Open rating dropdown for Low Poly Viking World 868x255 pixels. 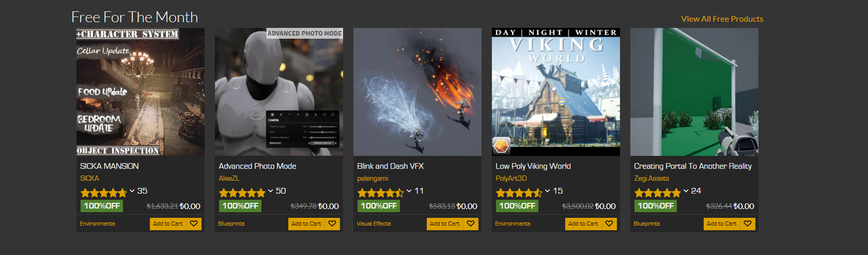click(x=548, y=191)
